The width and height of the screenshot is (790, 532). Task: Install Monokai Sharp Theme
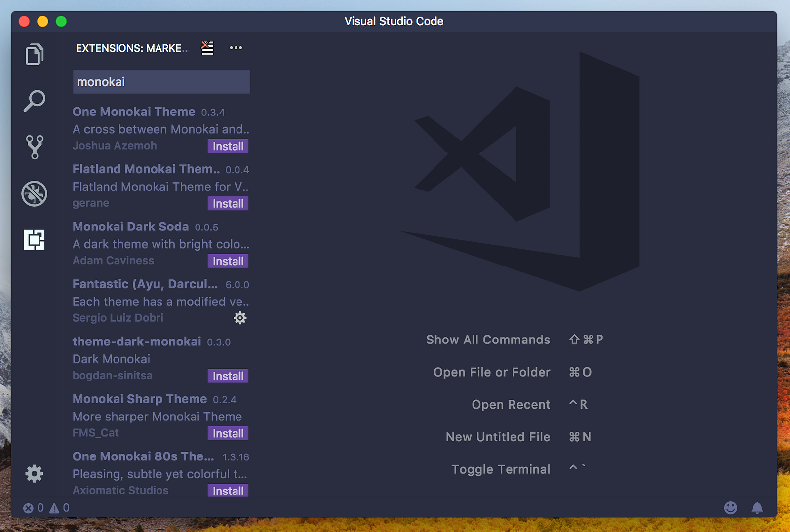coord(228,433)
